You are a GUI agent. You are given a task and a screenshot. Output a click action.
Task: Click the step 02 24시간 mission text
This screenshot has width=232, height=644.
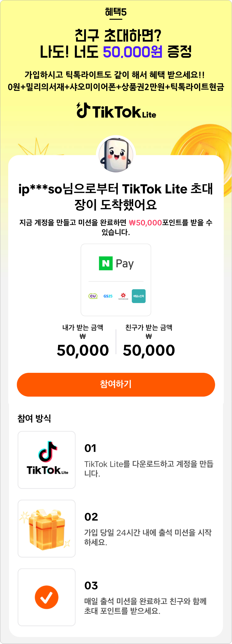[148, 537]
